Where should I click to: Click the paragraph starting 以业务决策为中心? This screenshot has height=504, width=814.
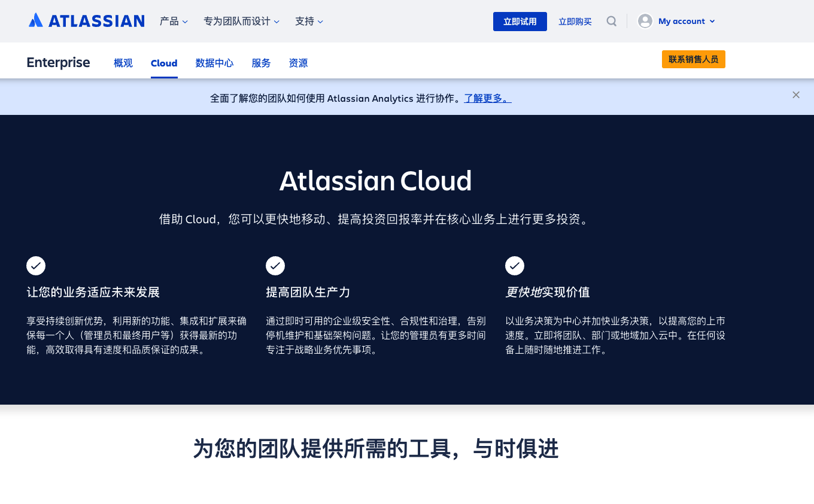(615, 335)
